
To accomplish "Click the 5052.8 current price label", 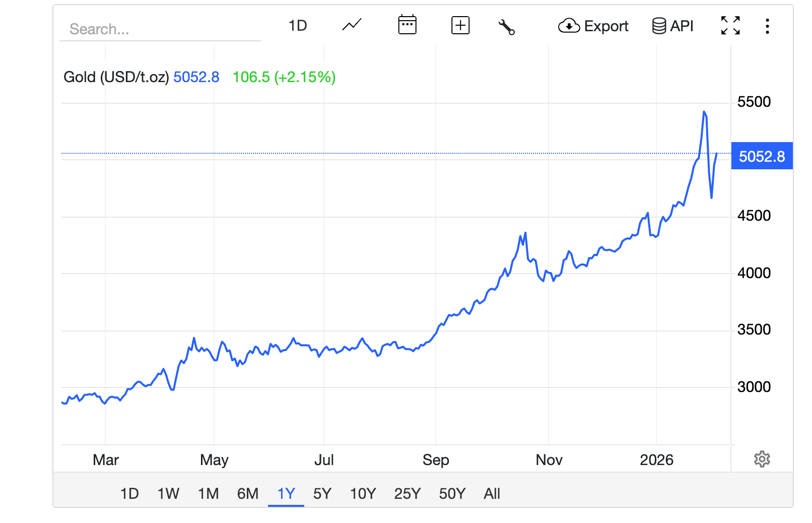I will [762, 156].
